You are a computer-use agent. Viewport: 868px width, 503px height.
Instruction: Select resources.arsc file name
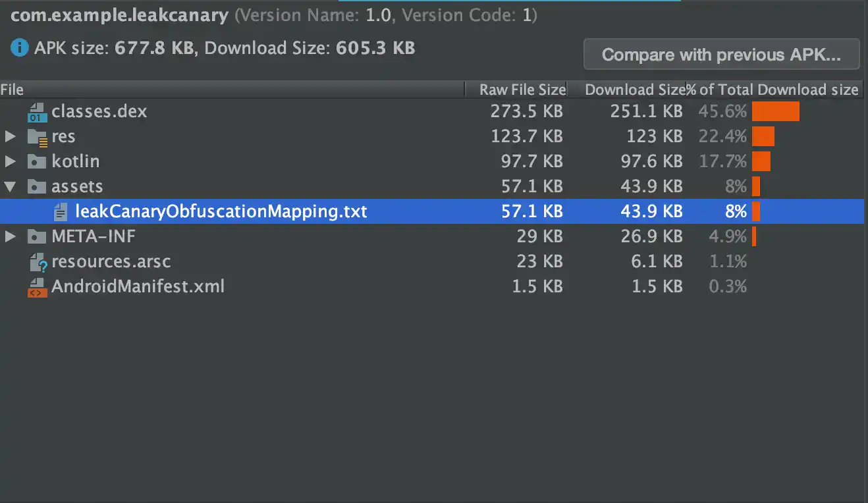pos(111,262)
